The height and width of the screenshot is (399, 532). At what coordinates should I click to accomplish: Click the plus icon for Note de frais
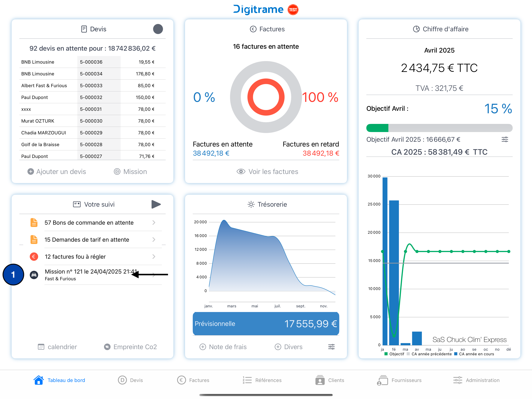point(203,347)
